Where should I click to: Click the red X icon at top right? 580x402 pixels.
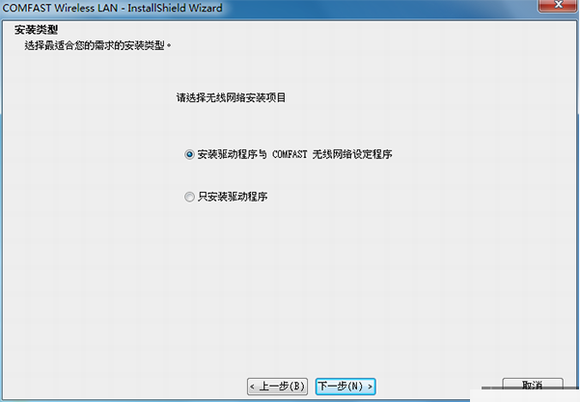click(559, 4)
